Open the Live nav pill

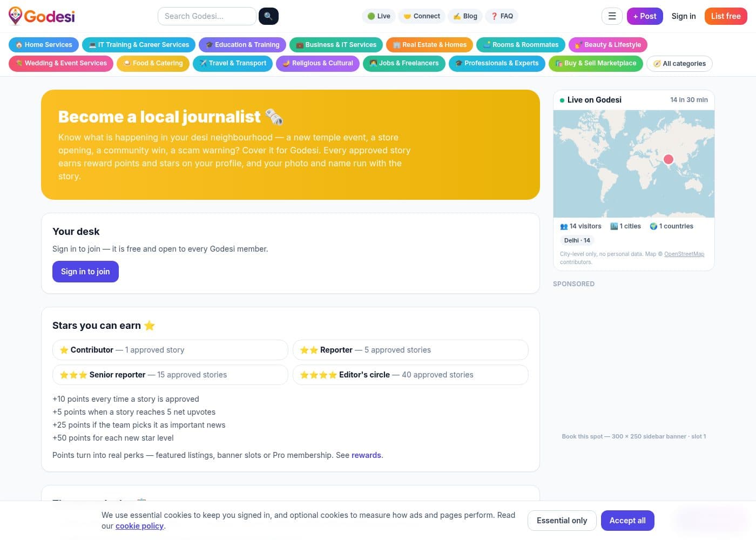click(379, 16)
